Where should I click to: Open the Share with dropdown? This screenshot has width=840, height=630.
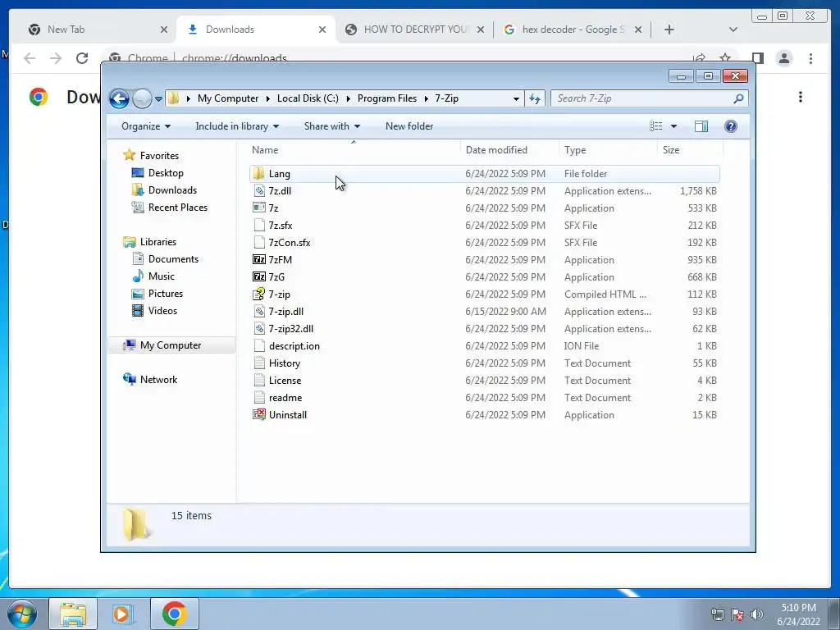331,126
